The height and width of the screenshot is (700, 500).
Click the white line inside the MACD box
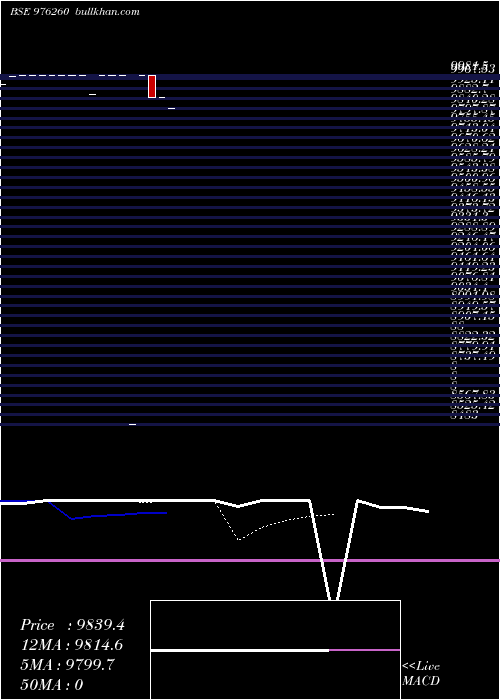pos(240,650)
